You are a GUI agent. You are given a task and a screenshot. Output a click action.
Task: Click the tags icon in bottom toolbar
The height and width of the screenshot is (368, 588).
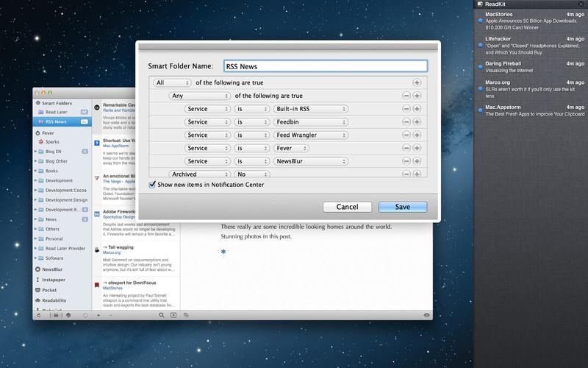click(x=186, y=316)
